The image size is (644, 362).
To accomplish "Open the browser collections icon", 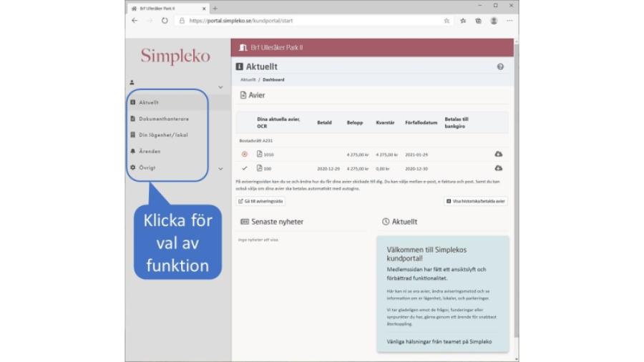I will click(x=479, y=21).
